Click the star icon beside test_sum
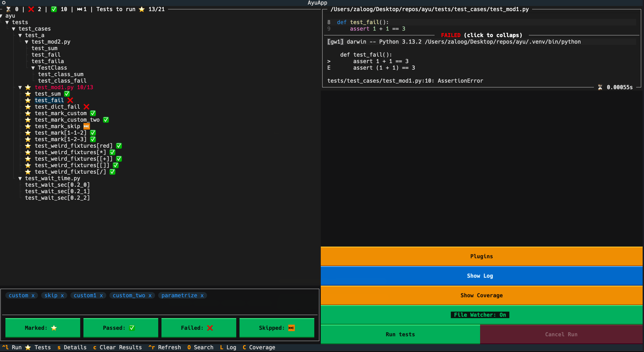 pos(28,94)
